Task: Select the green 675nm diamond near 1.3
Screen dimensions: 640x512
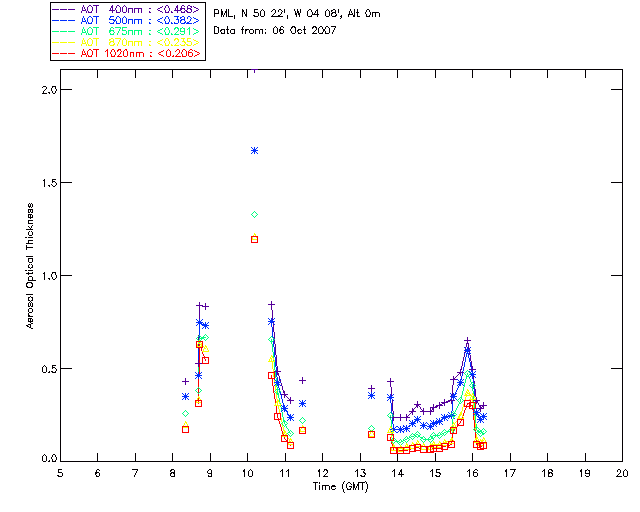Action: coord(254,214)
